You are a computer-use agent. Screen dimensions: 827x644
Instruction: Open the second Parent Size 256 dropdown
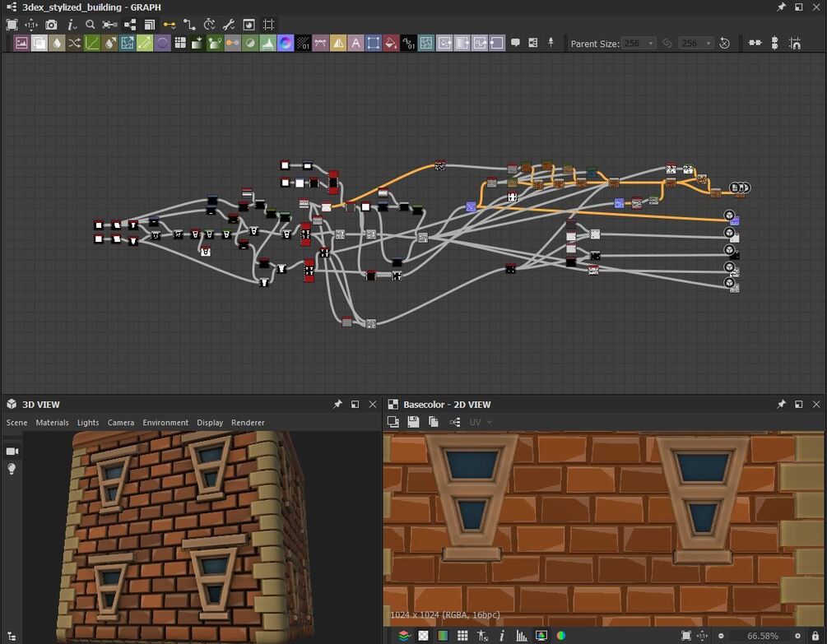(x=696, y=44)
